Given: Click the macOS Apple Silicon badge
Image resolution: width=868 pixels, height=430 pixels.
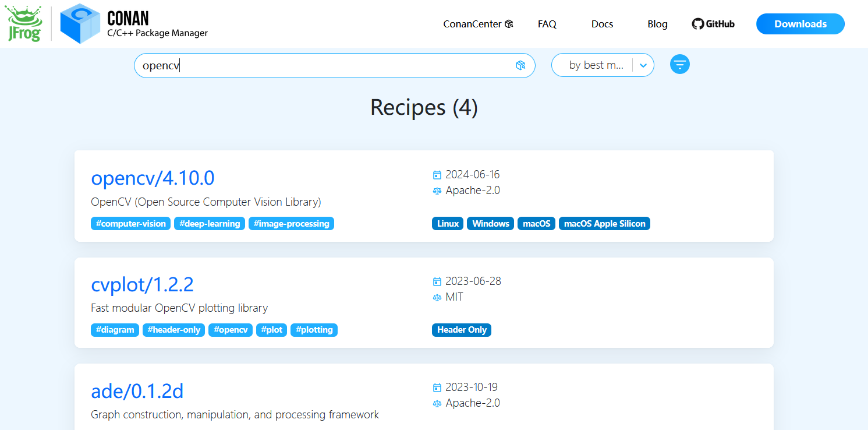Looking at the screenshot, I should click(x=604, y=224).
